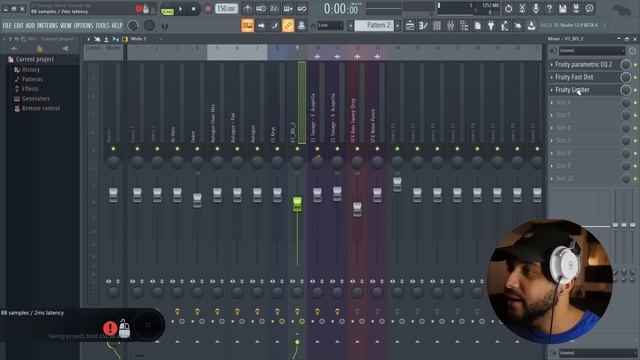The height and width of the screenshot is (360, 640).
Task: Open the chat bubble icon
Action: click(589, 8)
